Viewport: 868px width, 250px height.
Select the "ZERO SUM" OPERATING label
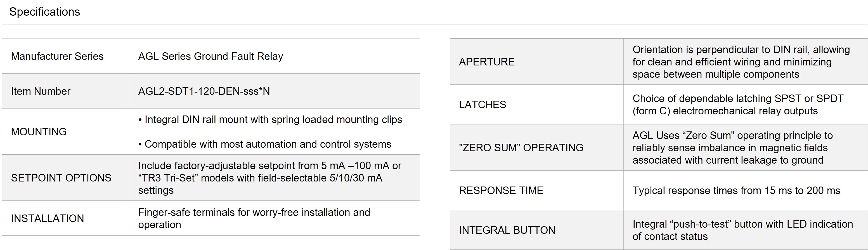click(521, 148)
